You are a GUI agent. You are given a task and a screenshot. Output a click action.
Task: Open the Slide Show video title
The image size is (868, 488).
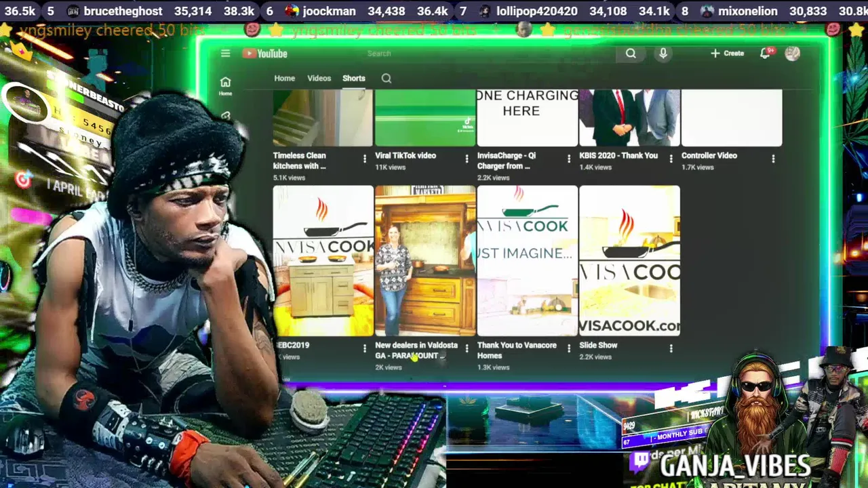(598, 345)
